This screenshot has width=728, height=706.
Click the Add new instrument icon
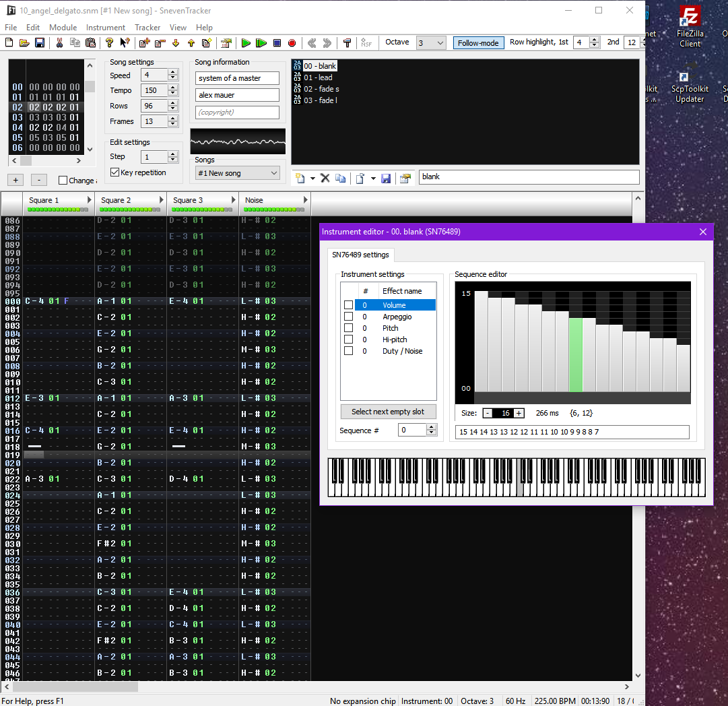300,178
